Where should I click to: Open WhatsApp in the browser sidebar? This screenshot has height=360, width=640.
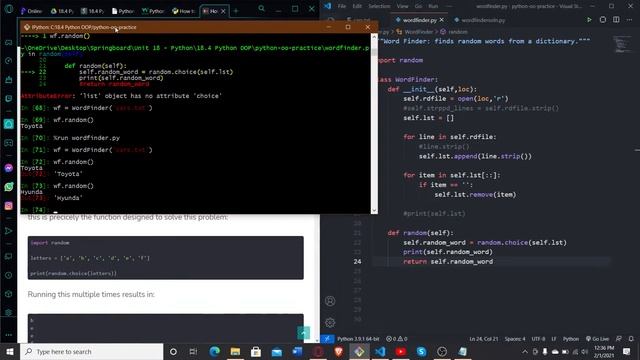pos(9,187)
